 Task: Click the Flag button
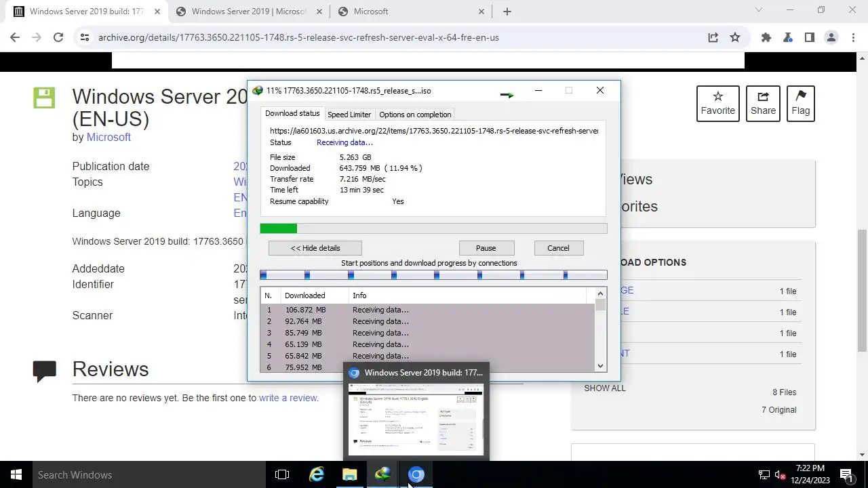click(x=800, y=104)
